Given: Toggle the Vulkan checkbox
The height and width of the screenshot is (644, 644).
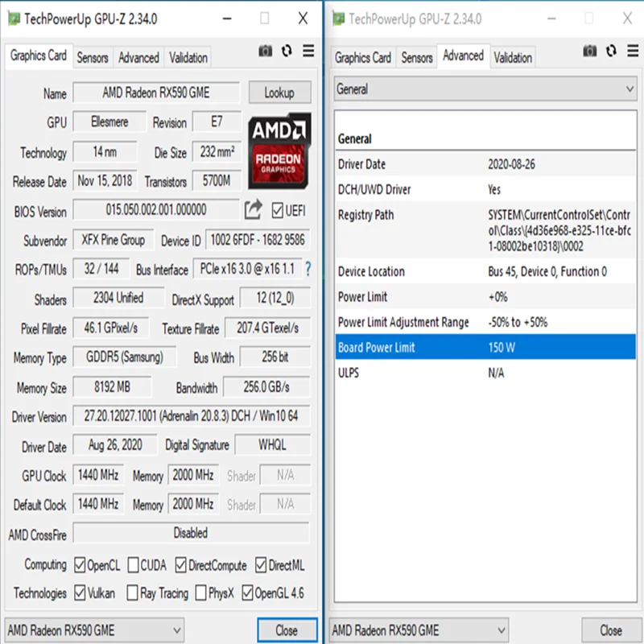Looking at the screenshot, I should click(x=80, y=592).
